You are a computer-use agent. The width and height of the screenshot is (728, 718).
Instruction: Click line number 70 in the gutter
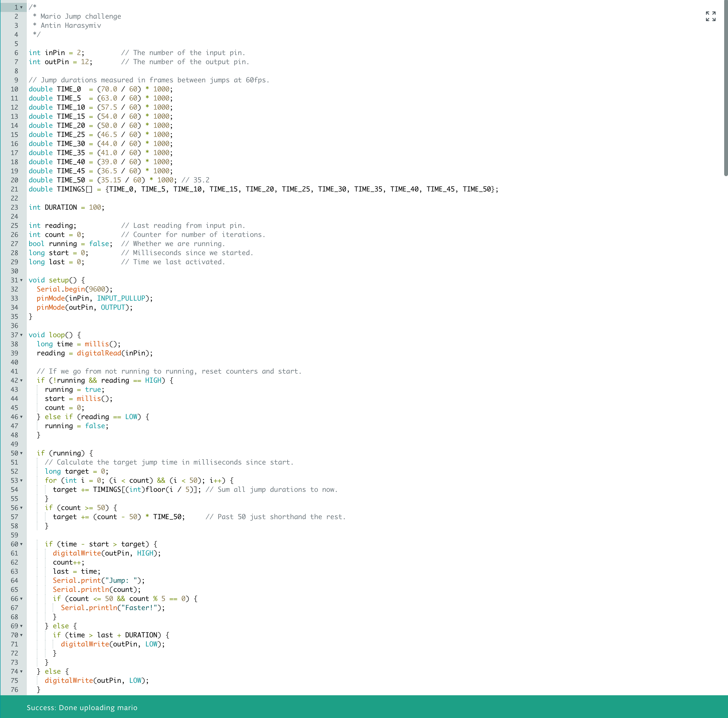click(14, 635)
